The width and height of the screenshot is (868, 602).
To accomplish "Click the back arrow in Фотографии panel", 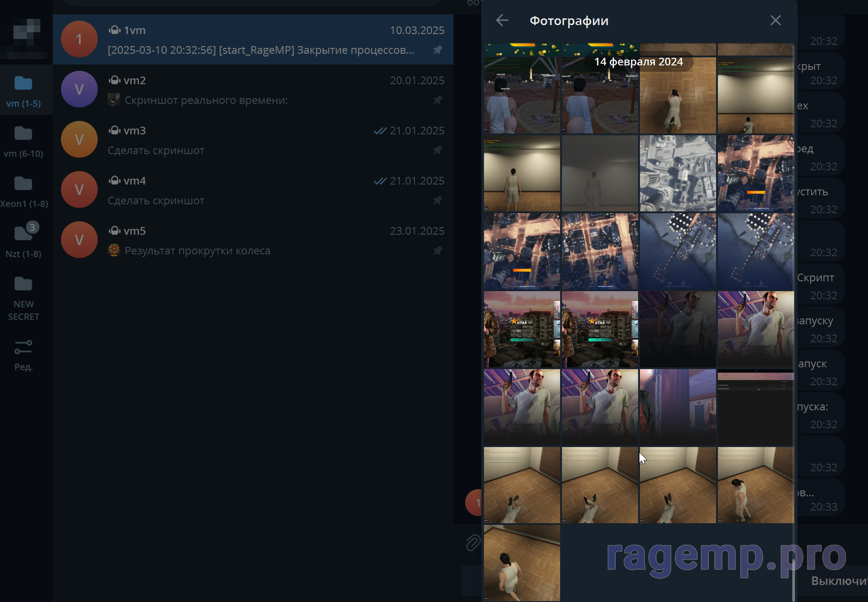I will (502, 21).
